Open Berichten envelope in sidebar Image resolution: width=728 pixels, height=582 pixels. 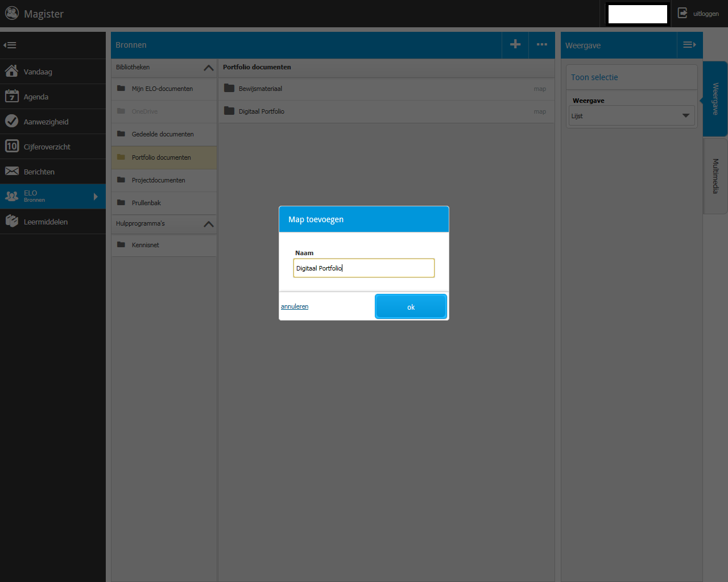tap(12, 172)
